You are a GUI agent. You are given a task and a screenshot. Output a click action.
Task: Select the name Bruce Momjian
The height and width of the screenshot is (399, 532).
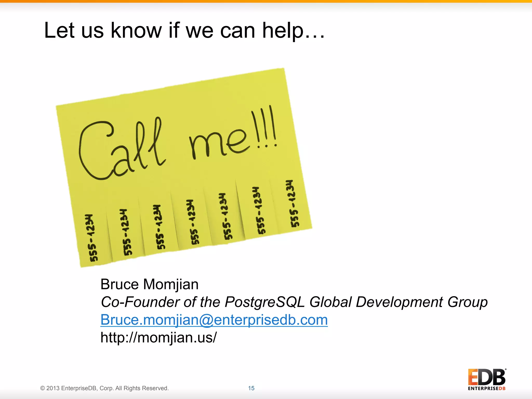pyautogui.click(x=149, y=284)
